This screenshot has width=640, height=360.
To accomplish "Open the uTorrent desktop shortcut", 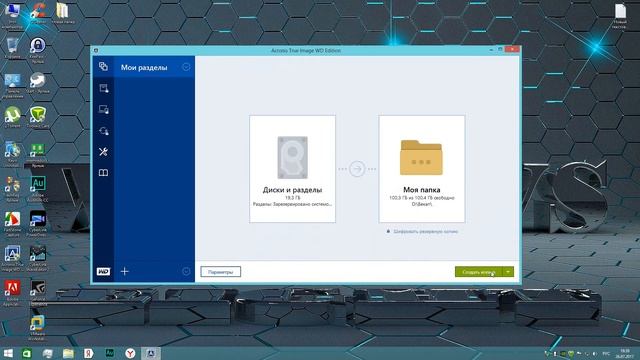I will [13, 118].
